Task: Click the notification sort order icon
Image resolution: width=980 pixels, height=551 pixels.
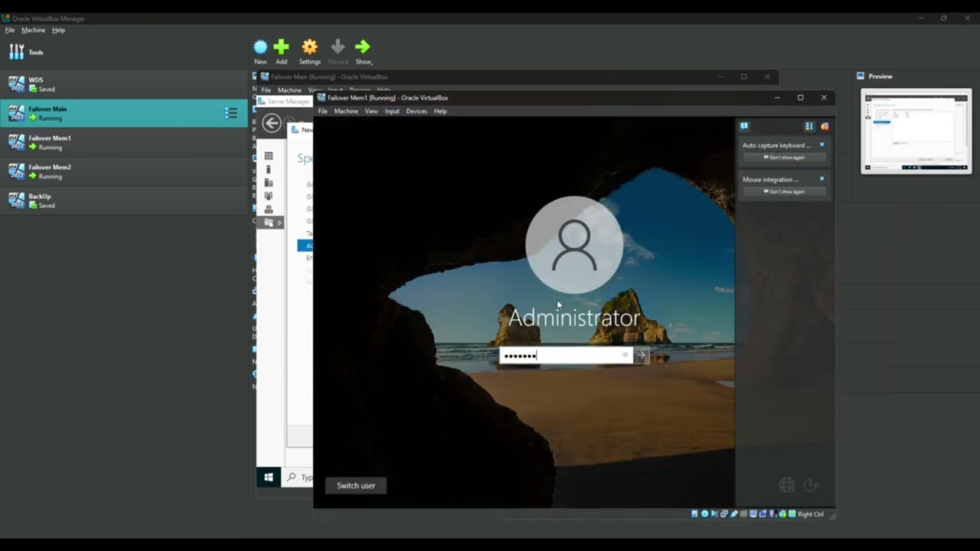Action: (x=809, y=126)
